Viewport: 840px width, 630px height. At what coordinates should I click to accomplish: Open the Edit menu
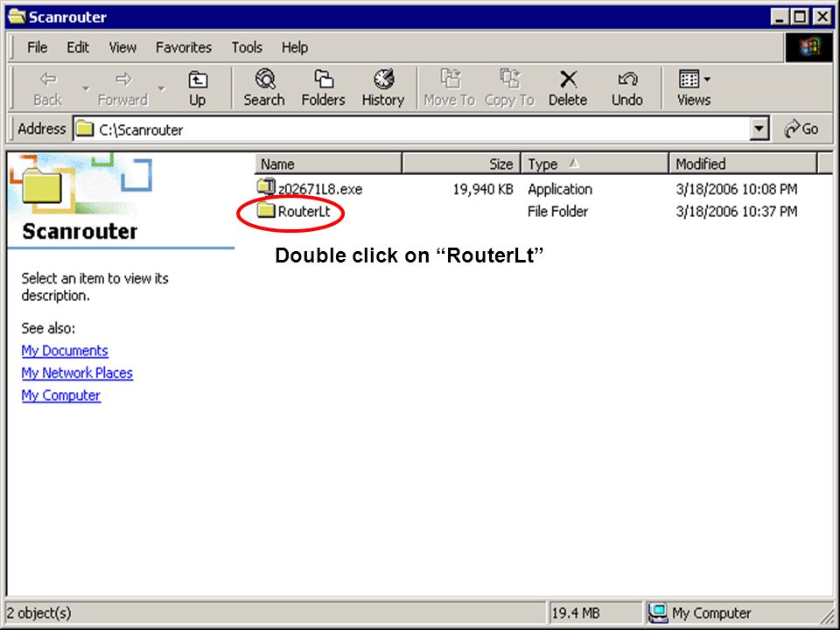(x=78, y=47)
